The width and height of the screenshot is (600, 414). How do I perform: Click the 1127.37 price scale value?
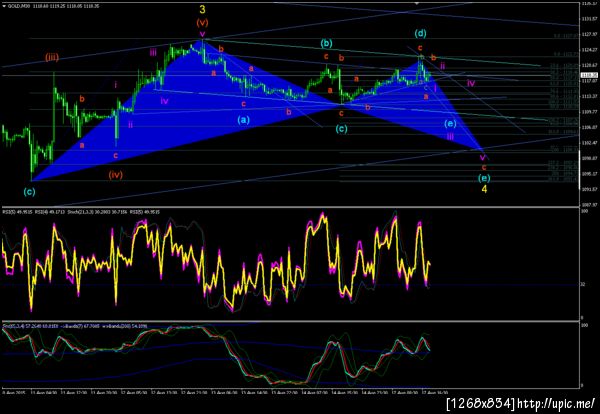tap(590, 34)
